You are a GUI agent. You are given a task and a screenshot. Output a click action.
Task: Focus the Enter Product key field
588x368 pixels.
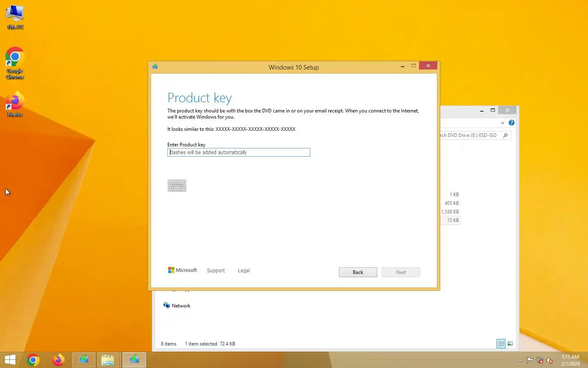tap(239, 152)
